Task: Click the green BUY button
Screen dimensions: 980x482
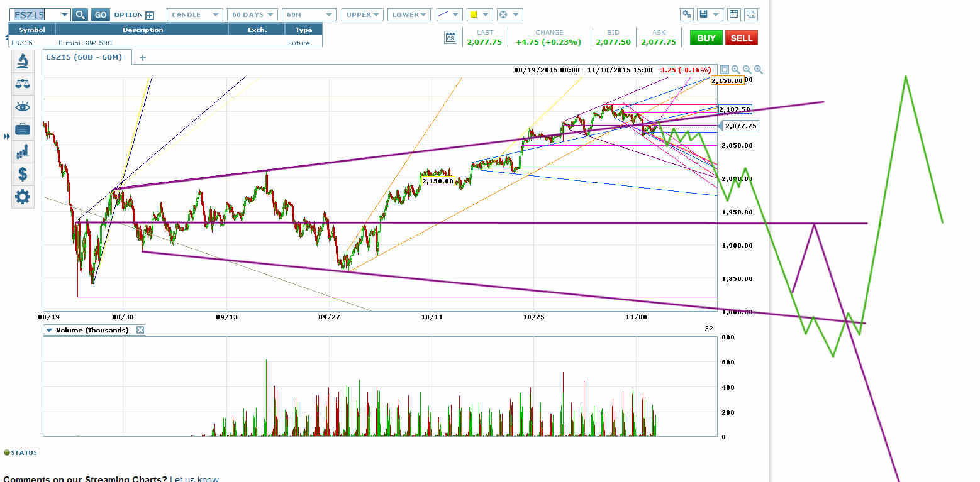Action: click(706, 38)
